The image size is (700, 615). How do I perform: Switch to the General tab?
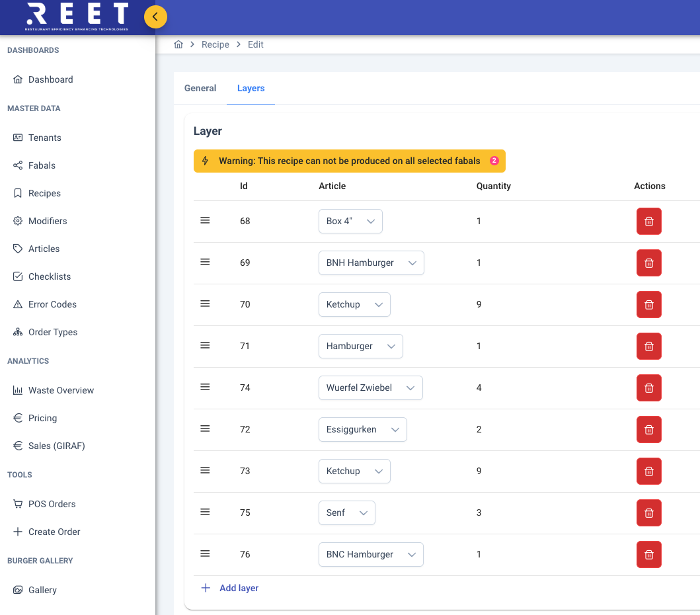tap(200, 88)
